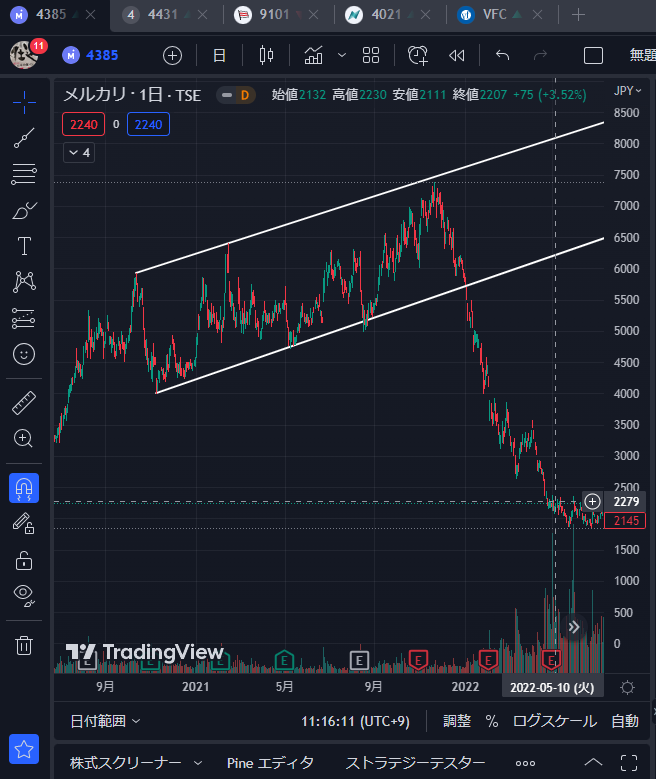Click the trash remove drawings icon
656x779 pixels.
coord(24,645)
